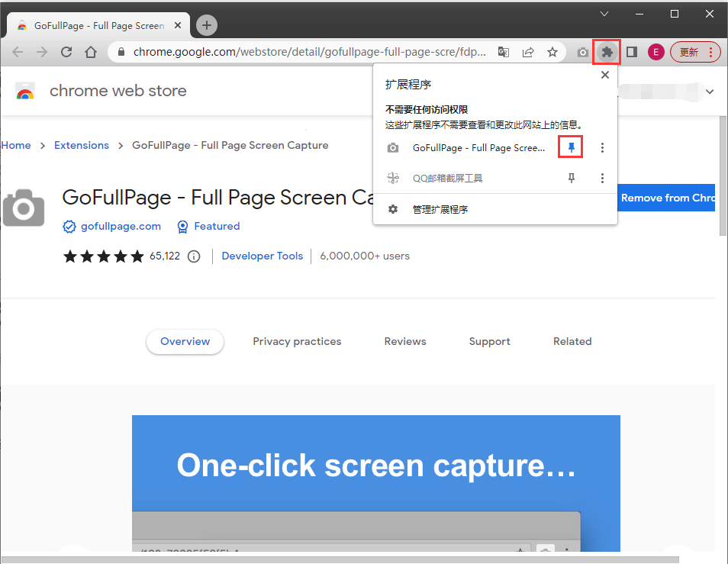This screenshot has width=728, height=564.
Task: Click the vertical page scrollbar
Action: [723, 176]
